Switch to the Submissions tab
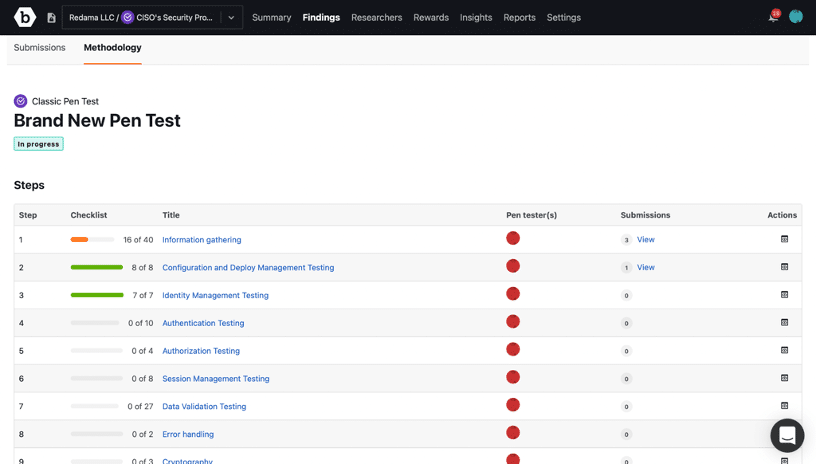 point(40,48)
